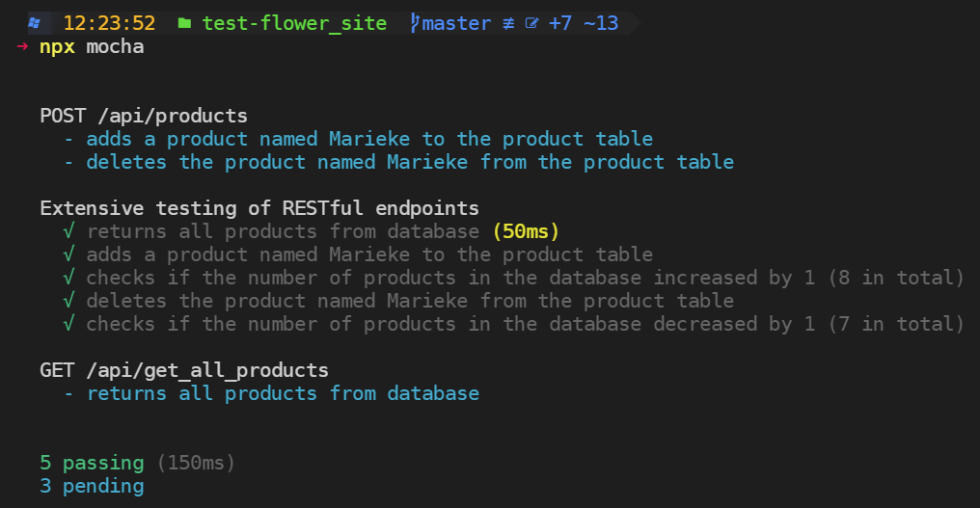Click checkmark beside returns all products (50ms)
Image resolution: width=980 pixels, height=508 pixels.
pos(68,231)
